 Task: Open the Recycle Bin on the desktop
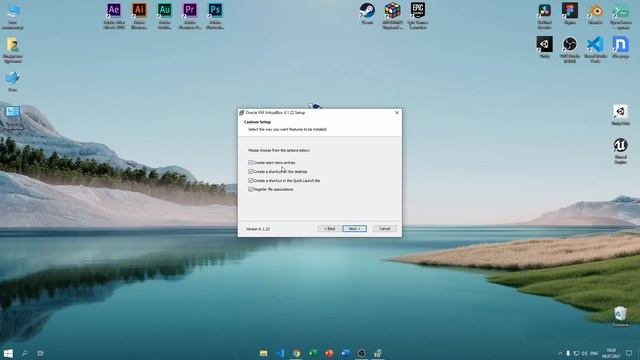[620, 316]
